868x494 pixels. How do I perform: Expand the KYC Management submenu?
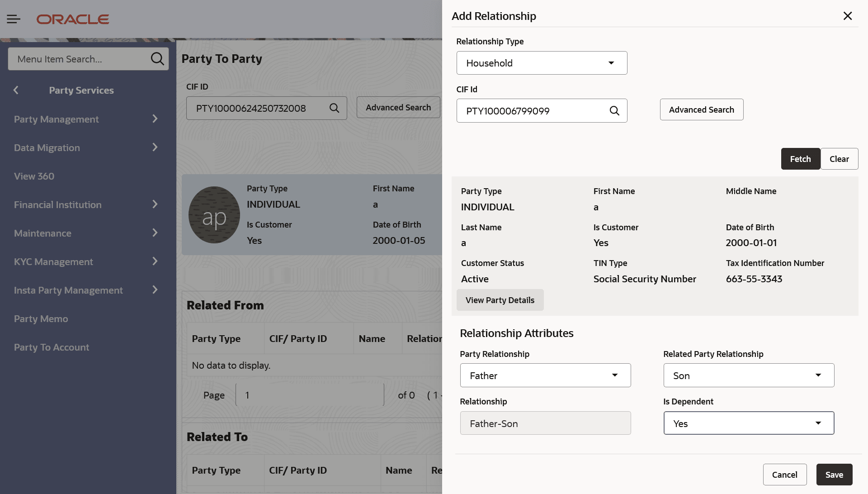pos(86,261)
